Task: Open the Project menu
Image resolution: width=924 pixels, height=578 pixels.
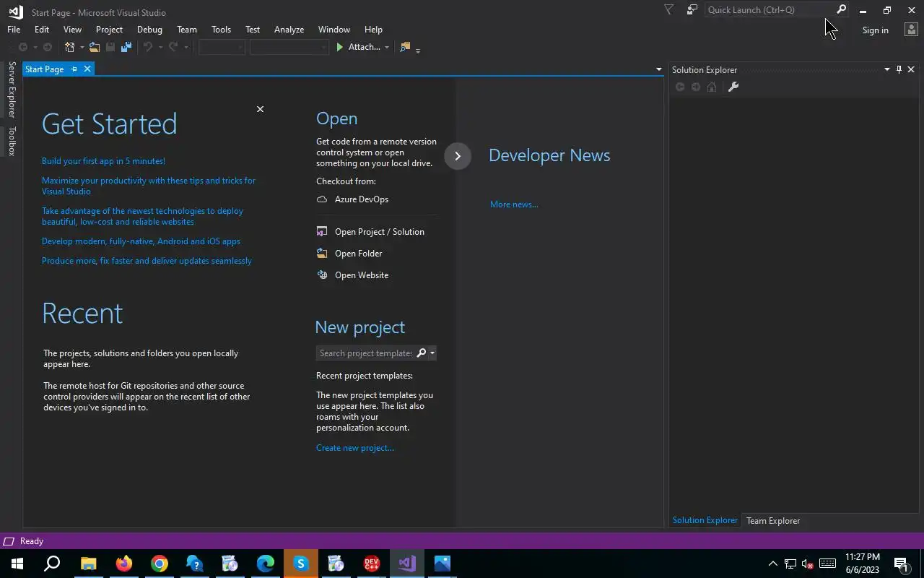Action: click(109, 30)
